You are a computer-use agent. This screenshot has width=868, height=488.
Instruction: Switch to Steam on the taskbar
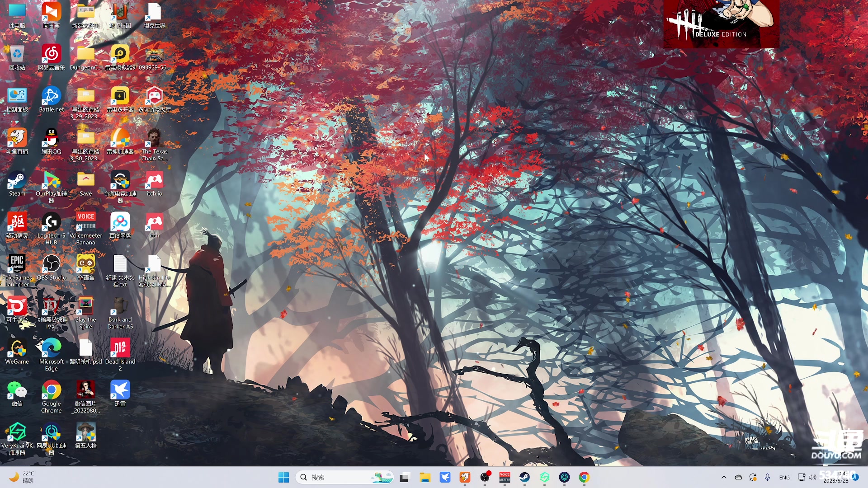click(524, 477)
